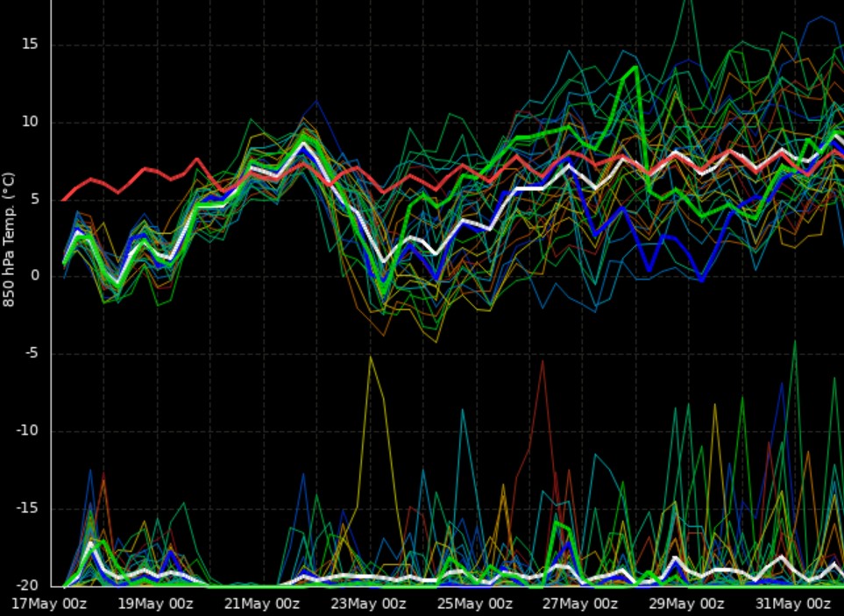Select the '23May 00z' axis label

tap(368, 604)
